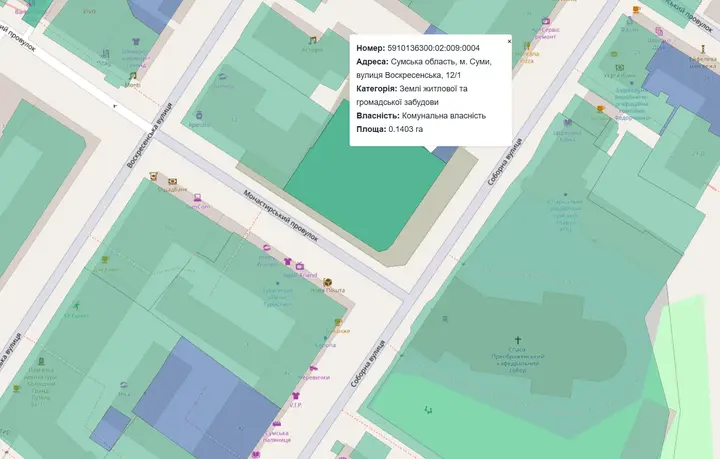The width and height of the screenshot is (720, 459).
Task: Select the fountain icon in the cathedral park
Action: 428,409
